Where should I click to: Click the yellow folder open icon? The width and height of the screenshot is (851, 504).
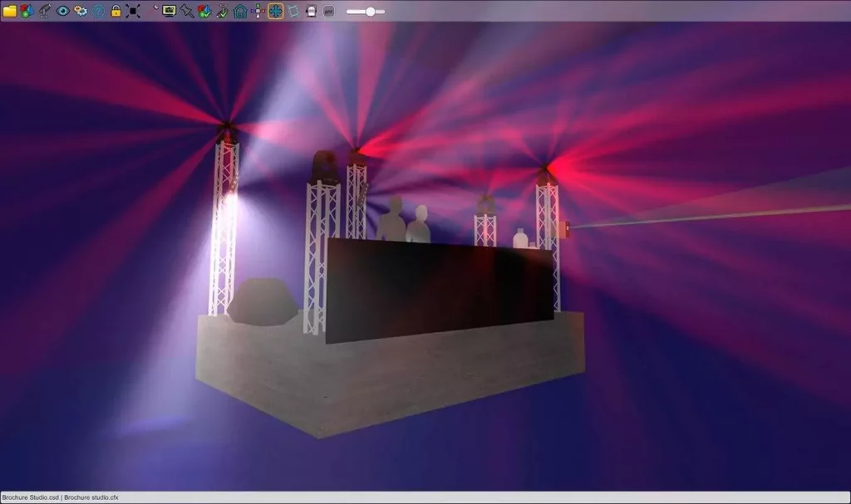(x=10, y=11)
